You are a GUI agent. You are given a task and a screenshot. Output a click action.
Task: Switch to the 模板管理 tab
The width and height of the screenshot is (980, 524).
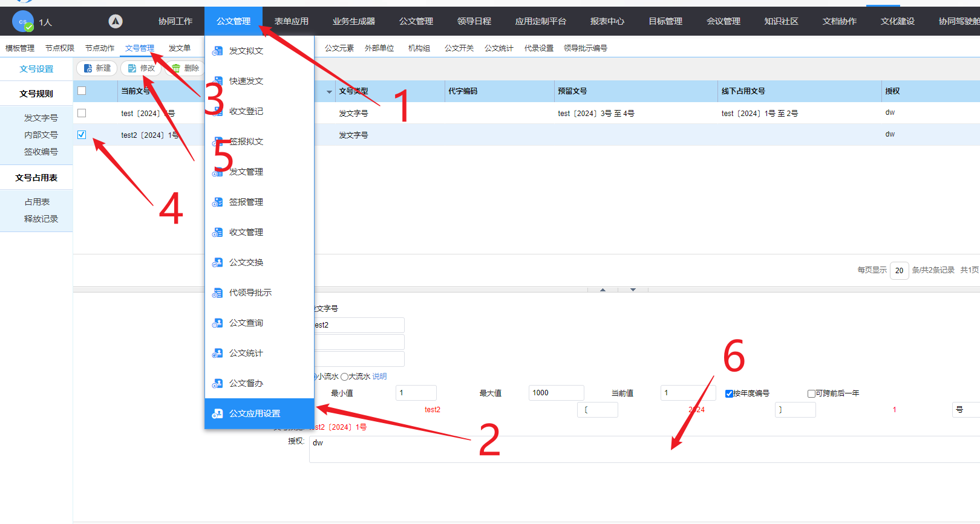[x=20, y=48]
